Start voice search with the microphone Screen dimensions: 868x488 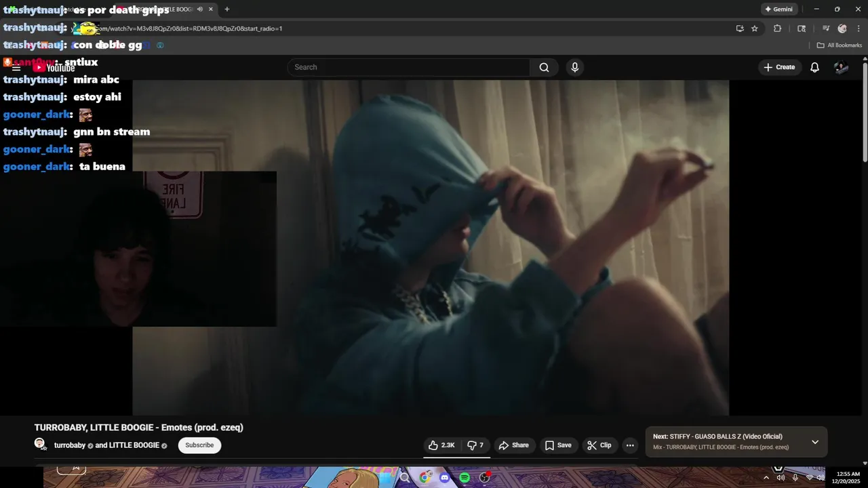[575, 67]
